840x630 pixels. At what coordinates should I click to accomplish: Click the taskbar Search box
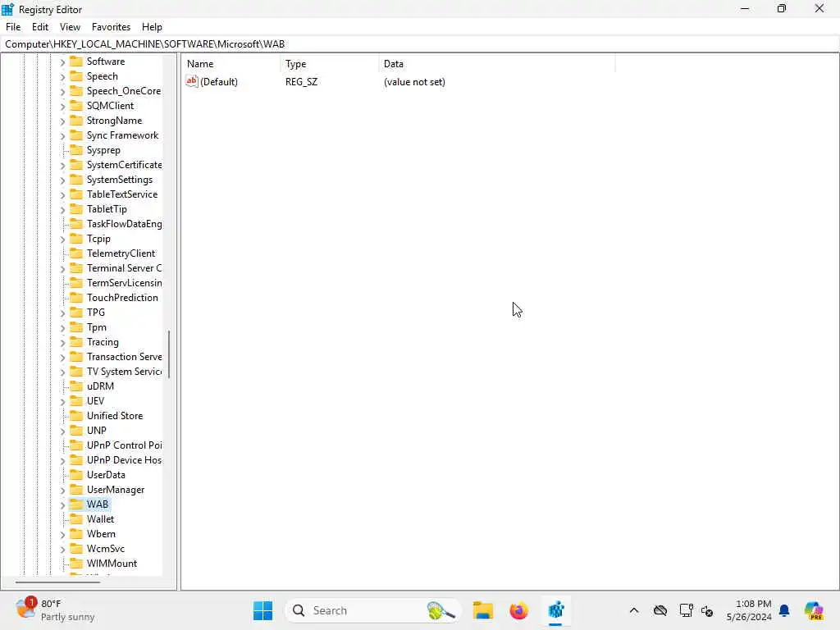[x=373, y=610]
